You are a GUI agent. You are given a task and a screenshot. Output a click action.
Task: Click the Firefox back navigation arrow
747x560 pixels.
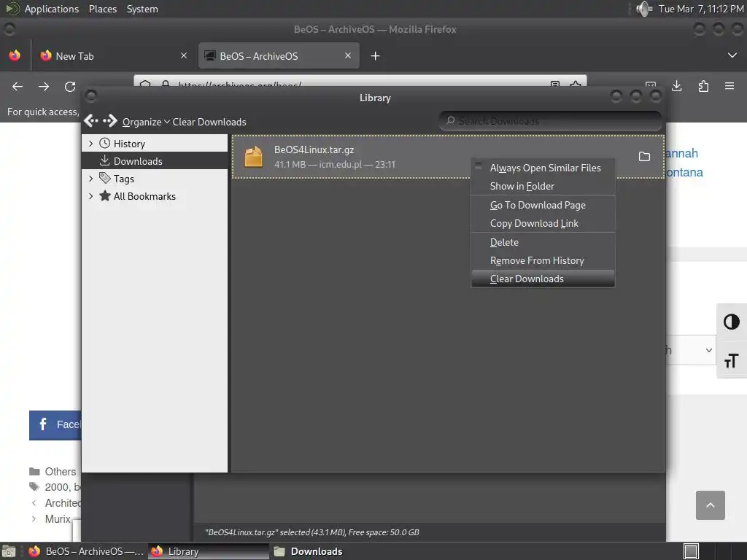(18, 86)
